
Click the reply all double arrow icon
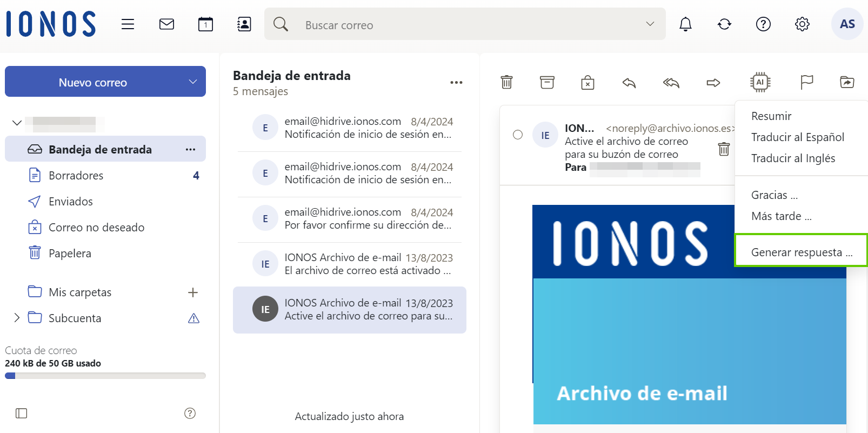coord(671,83)
